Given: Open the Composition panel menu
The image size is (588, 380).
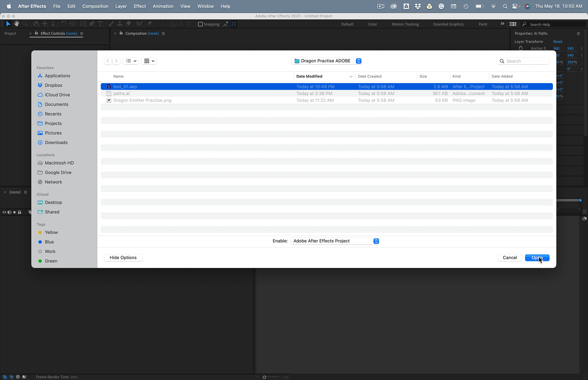Looking at the screenshot, I should pyautogui.click(x=163, y=33).
